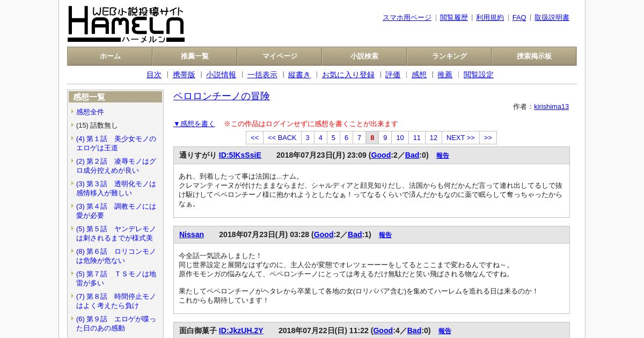Open the 取扱説明書 link

[552, 18]
